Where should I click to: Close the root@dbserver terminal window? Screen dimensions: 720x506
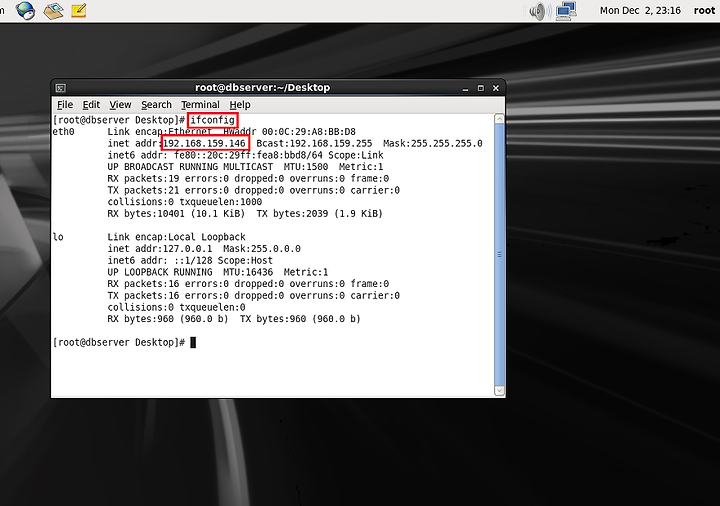[x=496, y=88]
